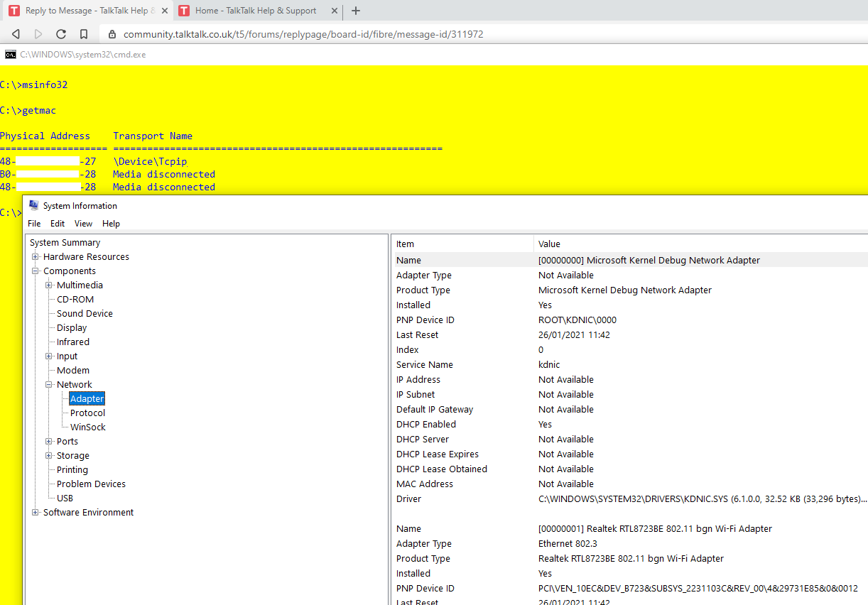Select the Modem tree item
Image resolution: width=868 pixels, height=605 pixels.
click(73, 371)
